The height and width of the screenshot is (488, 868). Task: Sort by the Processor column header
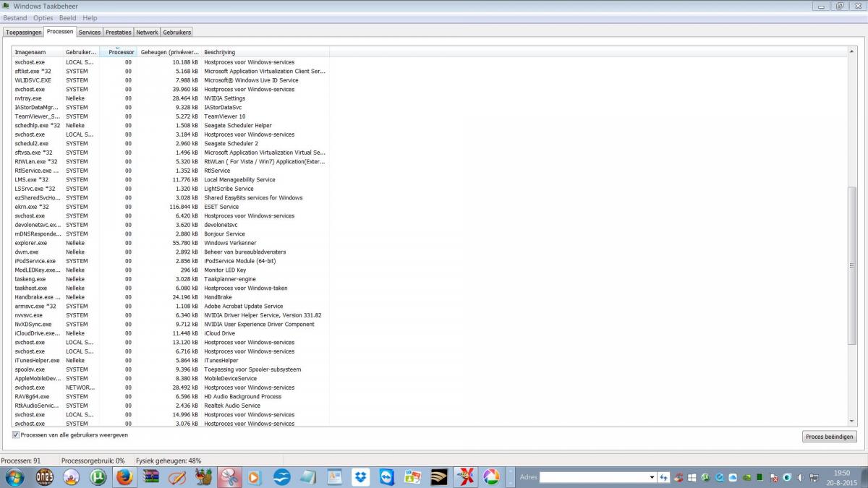117,52
